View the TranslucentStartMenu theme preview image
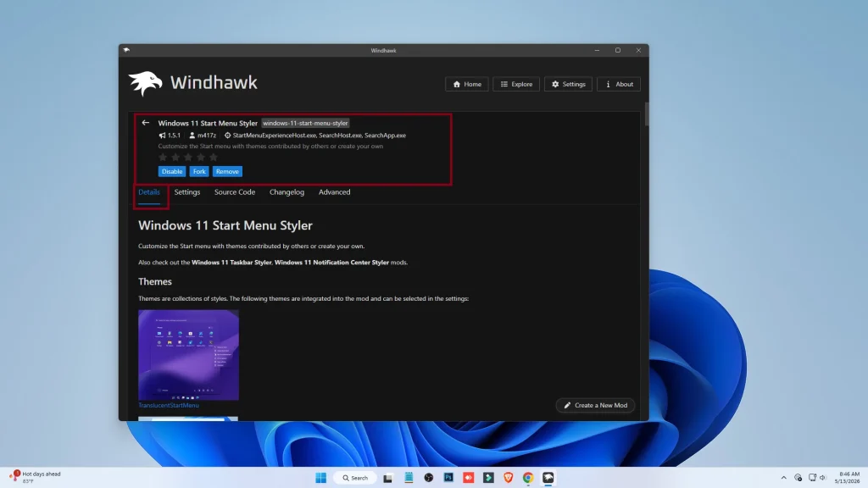 pyautogui.click(x=188, y=355)
